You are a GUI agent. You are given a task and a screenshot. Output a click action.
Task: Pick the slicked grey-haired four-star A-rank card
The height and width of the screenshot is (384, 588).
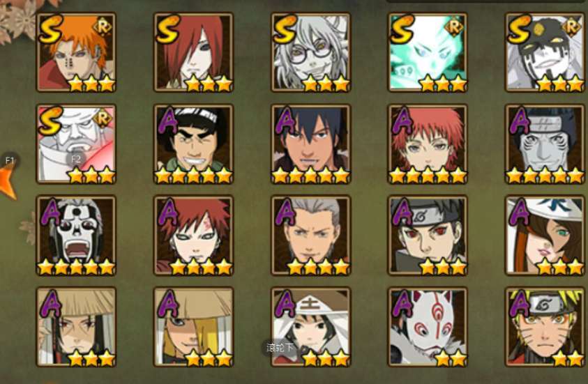311,236
